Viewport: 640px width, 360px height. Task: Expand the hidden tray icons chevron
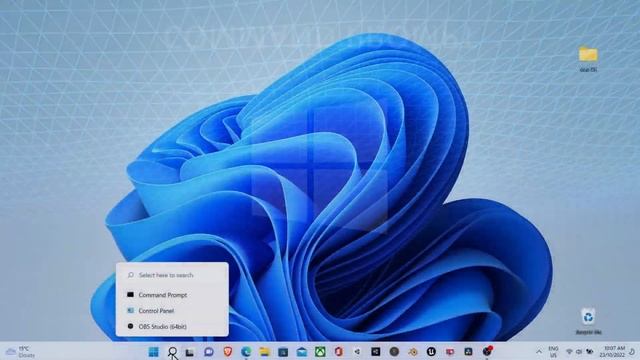click(x=539, y=351)
